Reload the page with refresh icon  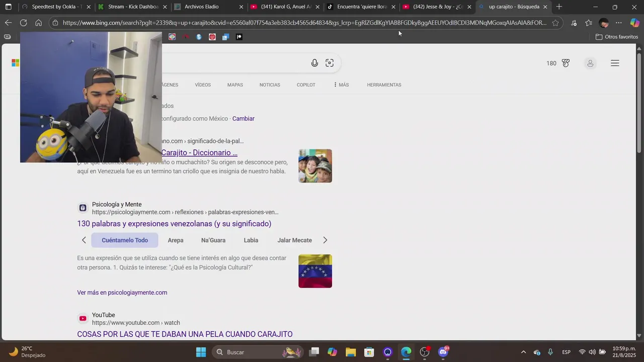tap(23, 23)
